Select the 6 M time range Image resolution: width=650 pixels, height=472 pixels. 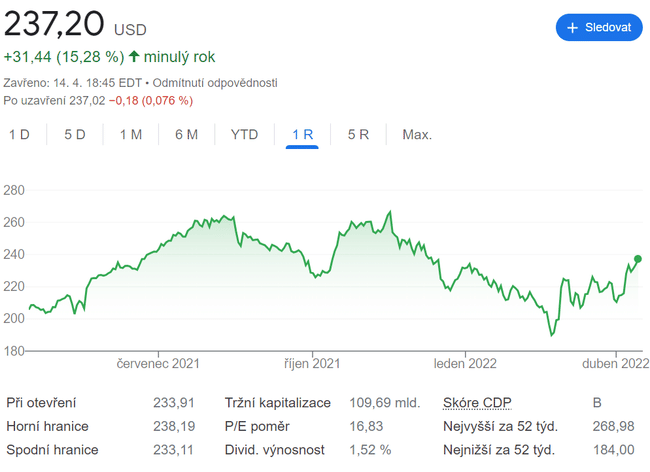pyautogui.click(x=186, y=134)
